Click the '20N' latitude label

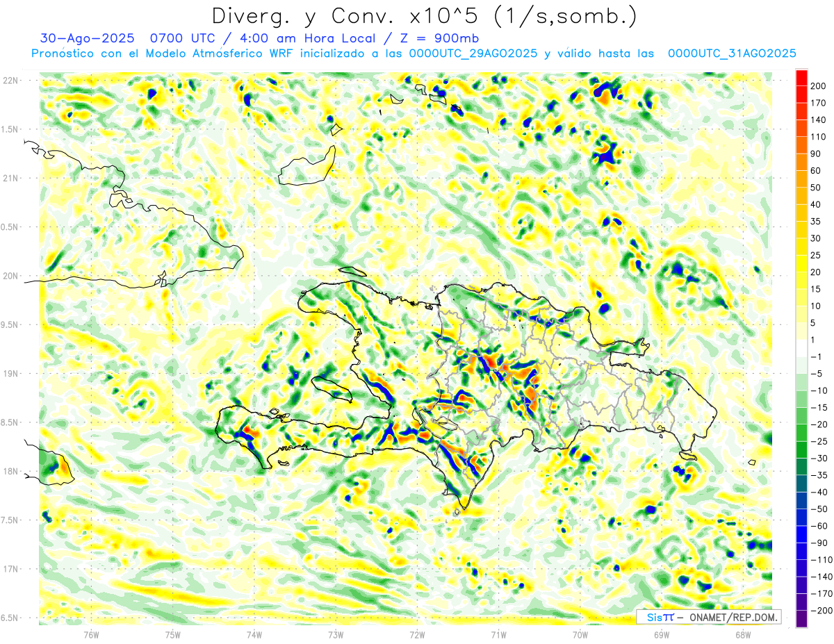(10, 276)
